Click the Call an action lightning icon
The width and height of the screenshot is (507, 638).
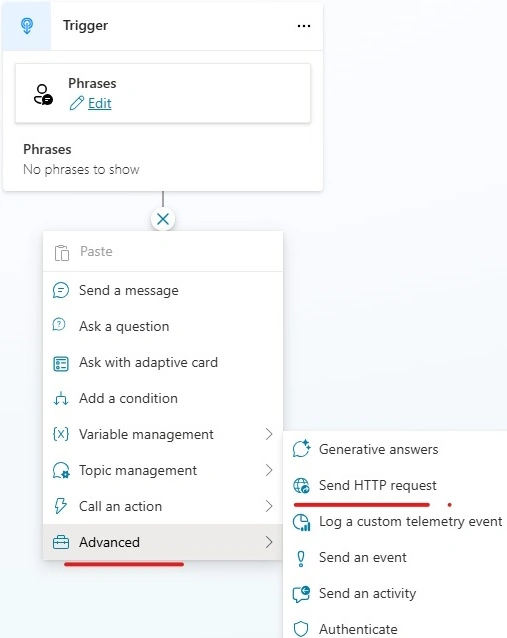point(61,506)
